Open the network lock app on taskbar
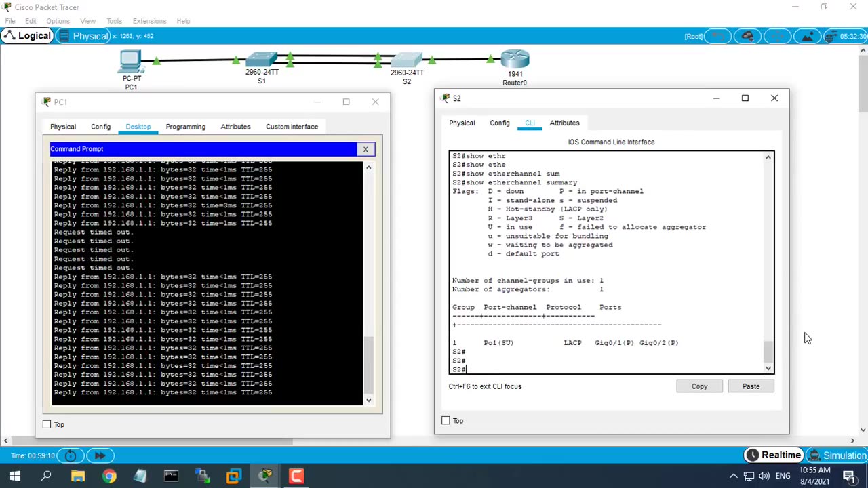This screenshot has width=868, height=488. tap(203, 476)
